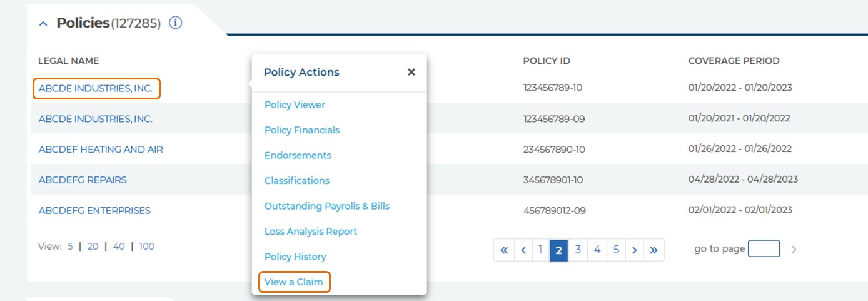Select policy ID 234567890-10 cell
868x301 pixels.
click(x=554, y=149)
